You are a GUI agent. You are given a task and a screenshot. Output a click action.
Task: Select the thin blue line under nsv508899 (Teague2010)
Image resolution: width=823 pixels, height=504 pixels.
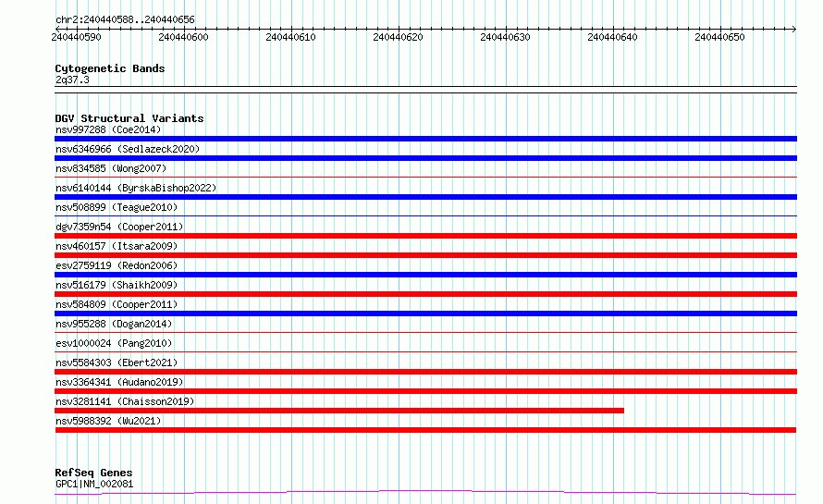point(425,215)
